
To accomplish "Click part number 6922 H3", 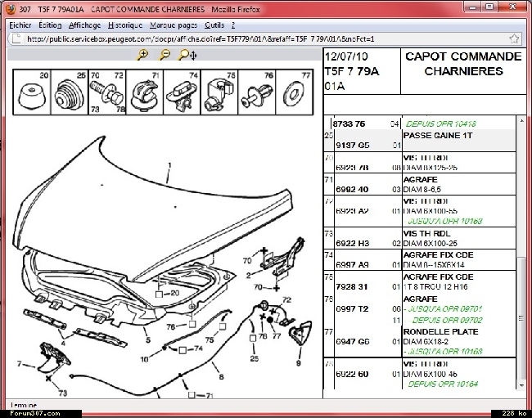I will [352, 244].
